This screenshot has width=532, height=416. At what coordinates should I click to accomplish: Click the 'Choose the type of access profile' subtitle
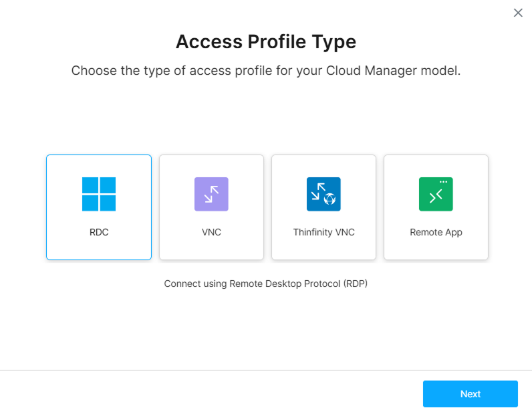(266, 71)
